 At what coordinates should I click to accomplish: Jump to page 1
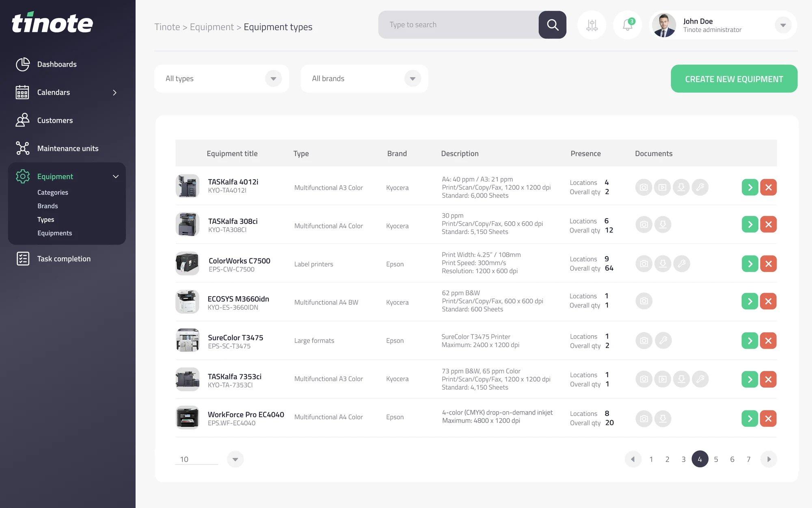651,459
